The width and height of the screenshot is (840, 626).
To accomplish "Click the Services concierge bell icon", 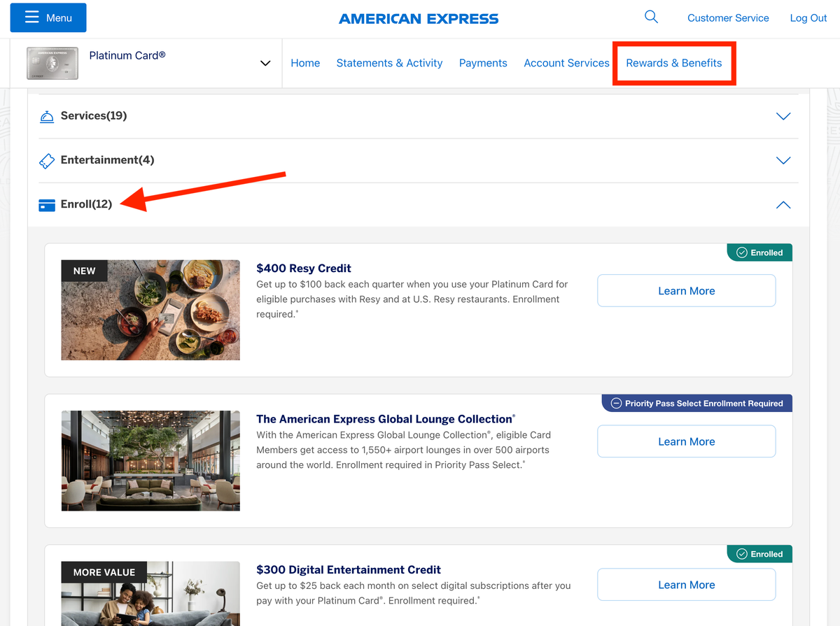I will pyautogui.click(x=47, y=116).
